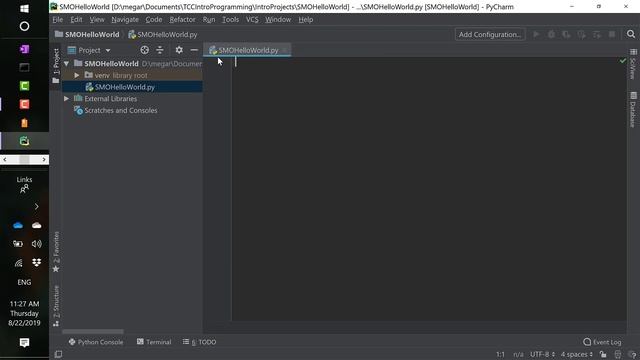Open the Code menu

pos(153,20)
